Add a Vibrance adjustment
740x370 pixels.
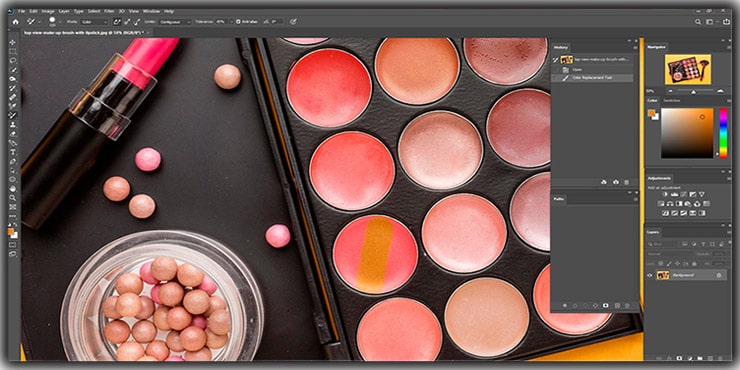tap(702, 194)
